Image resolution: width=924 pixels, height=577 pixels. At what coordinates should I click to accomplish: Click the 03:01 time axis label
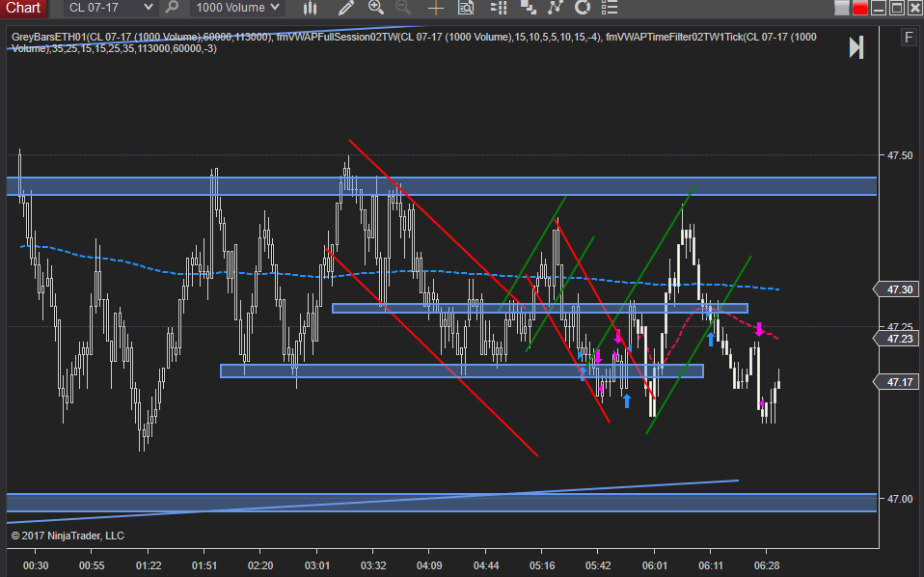click(x=317, y=565)
